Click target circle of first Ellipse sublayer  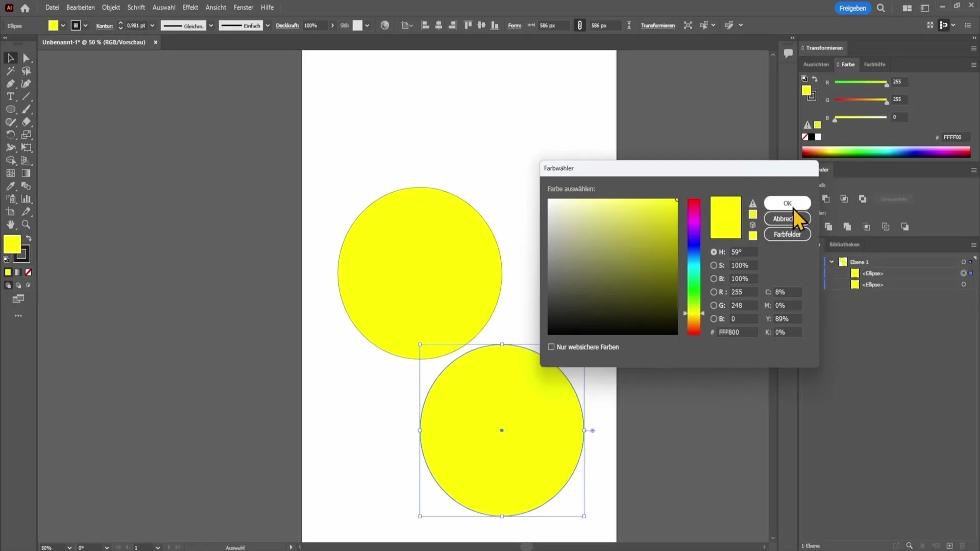click(963, 273)
